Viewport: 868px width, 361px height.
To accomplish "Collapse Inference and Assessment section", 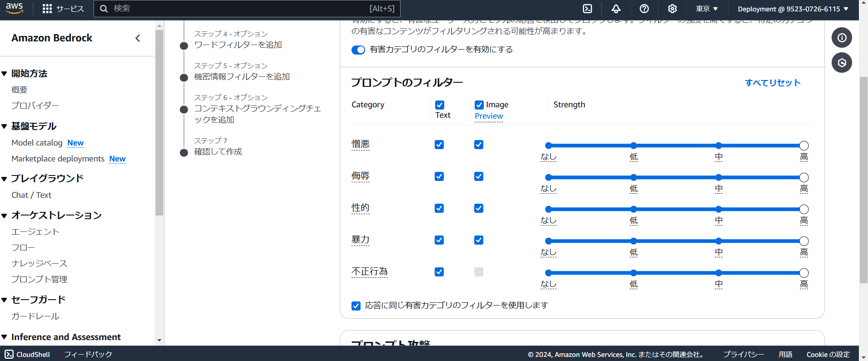I will 5,337.
